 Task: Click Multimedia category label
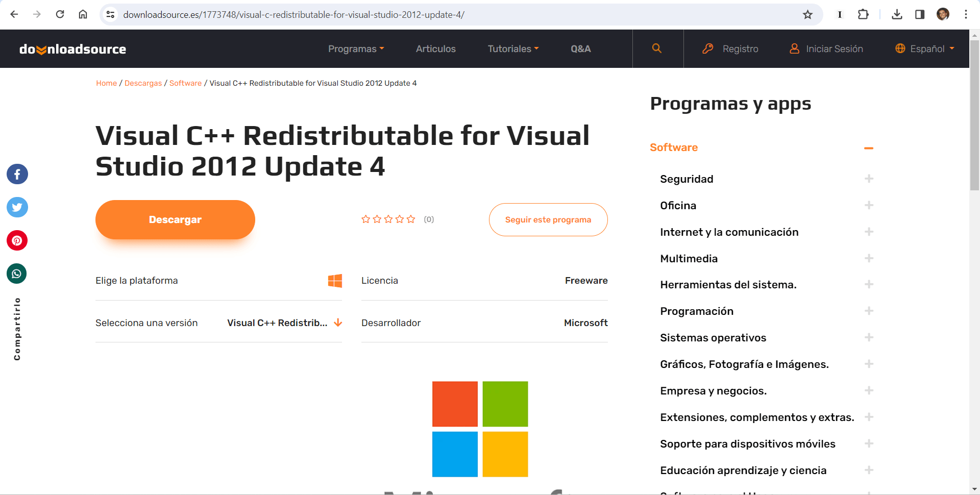[x=689, y=259]
